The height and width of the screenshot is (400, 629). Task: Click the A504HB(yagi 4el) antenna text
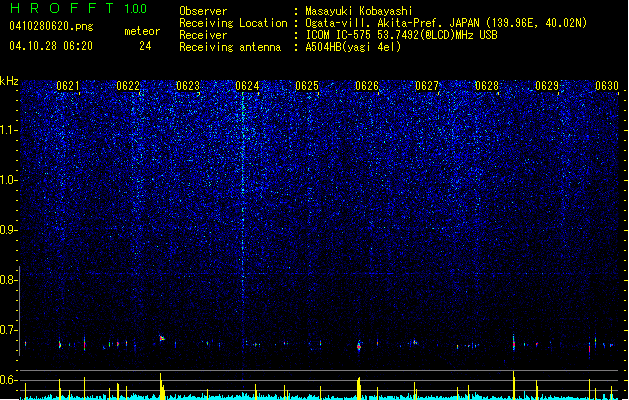(353, 47)
